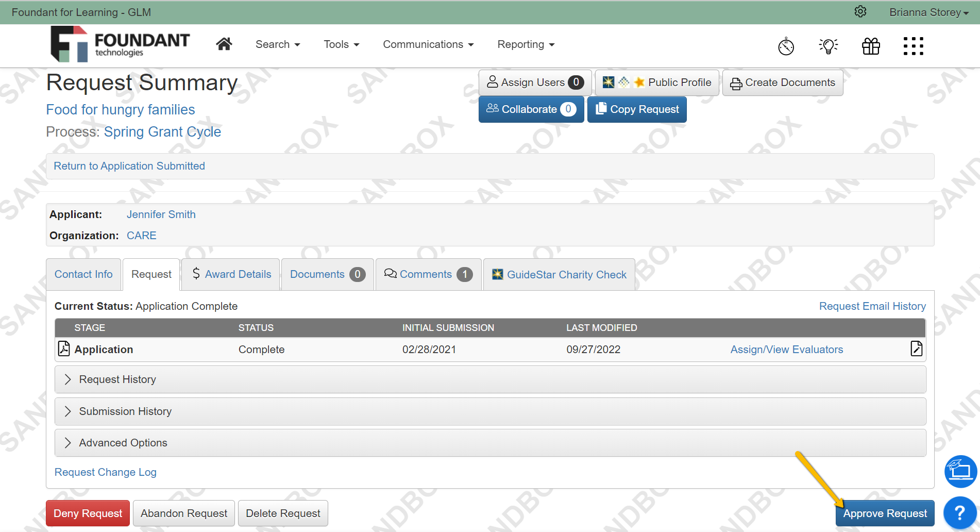Click the gift icon in the header
The image size is (980, 532).
point(871,46)
